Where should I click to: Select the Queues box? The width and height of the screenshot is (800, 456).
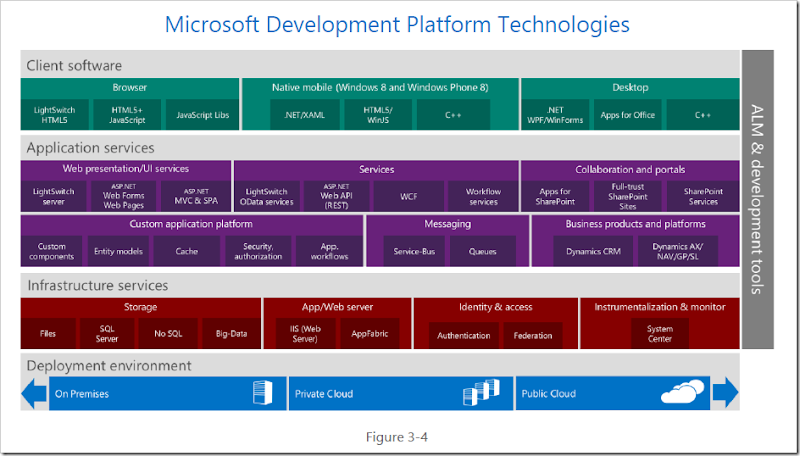(x=483, y=251)
